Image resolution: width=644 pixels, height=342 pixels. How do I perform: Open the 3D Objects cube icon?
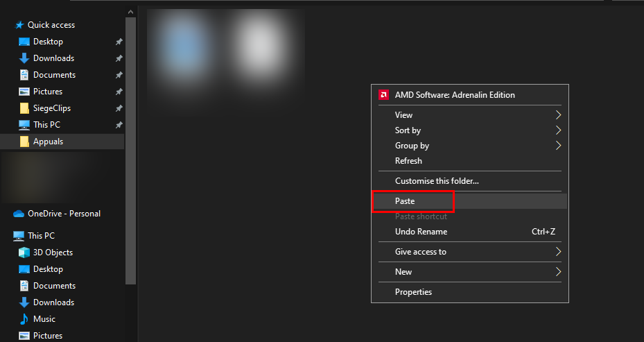24,253
